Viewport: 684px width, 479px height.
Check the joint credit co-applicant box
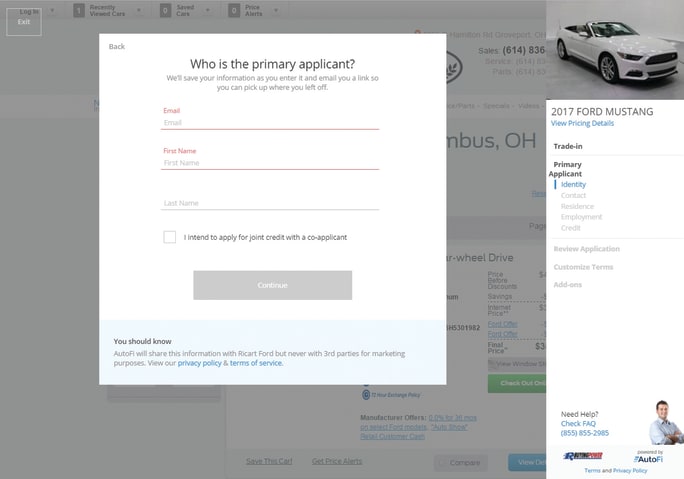click(170, 237)
